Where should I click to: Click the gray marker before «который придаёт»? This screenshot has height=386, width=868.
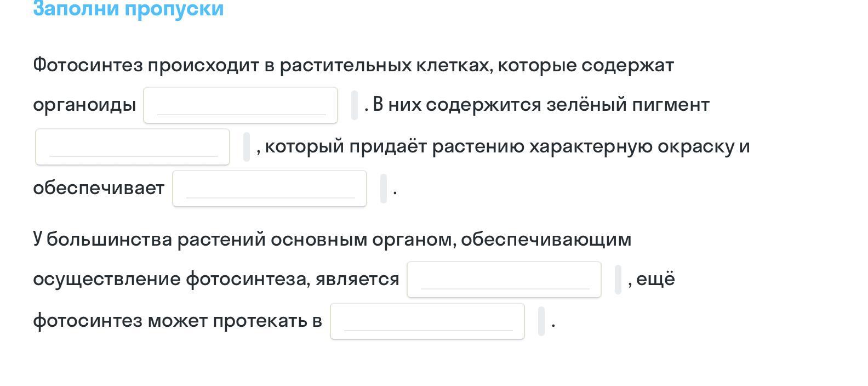tap(247, 147)
